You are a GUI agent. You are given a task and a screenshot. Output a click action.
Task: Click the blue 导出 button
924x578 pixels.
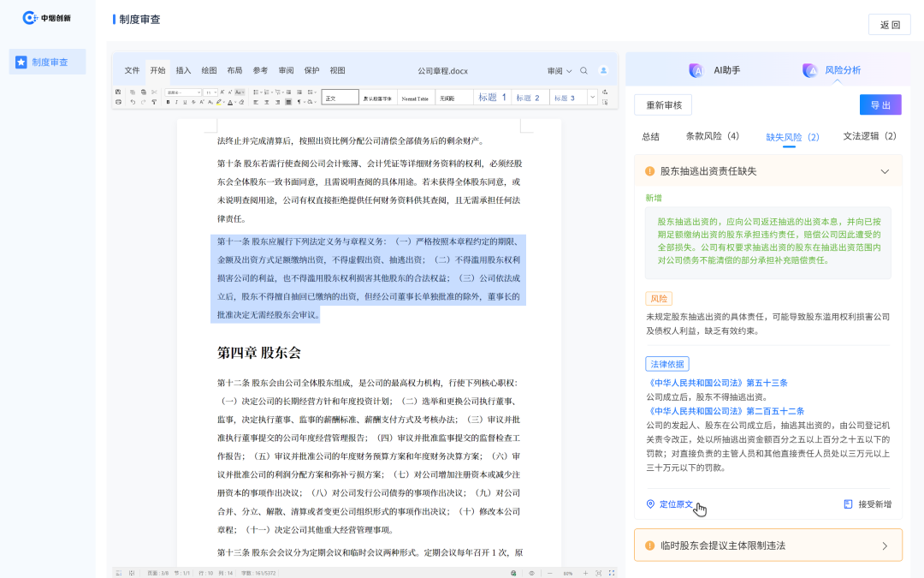tap(880, 105)
